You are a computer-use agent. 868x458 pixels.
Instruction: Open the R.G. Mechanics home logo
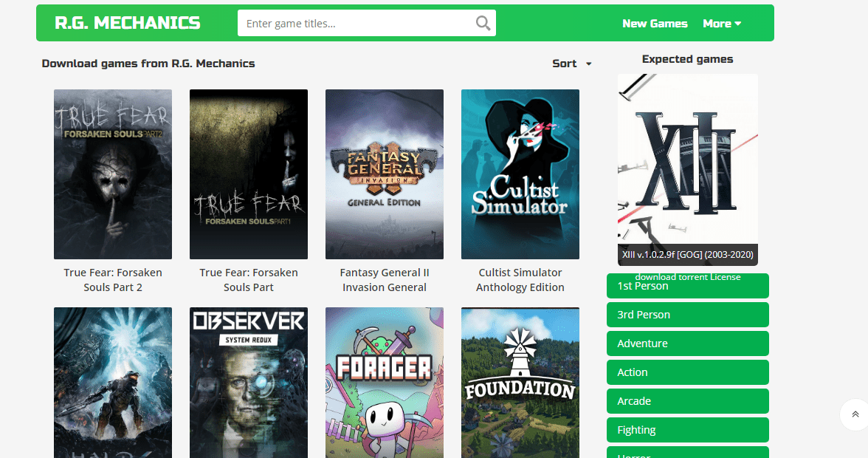tap(127, 23)
